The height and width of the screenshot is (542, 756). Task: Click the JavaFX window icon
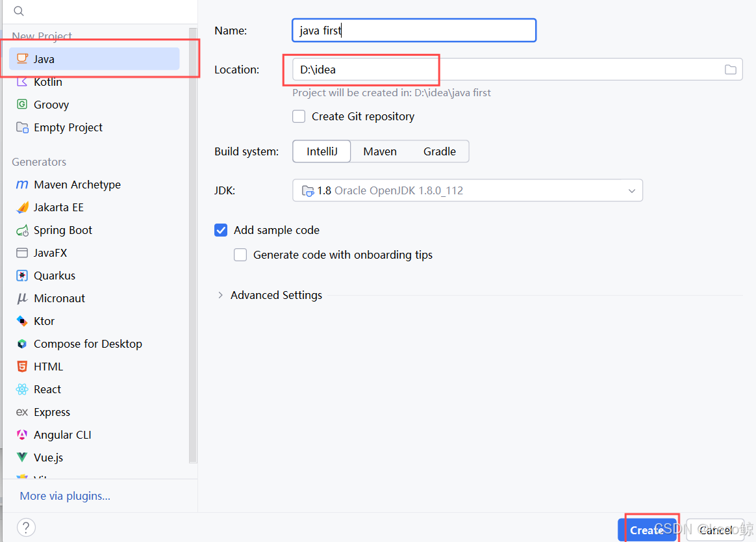coord(22,253)
